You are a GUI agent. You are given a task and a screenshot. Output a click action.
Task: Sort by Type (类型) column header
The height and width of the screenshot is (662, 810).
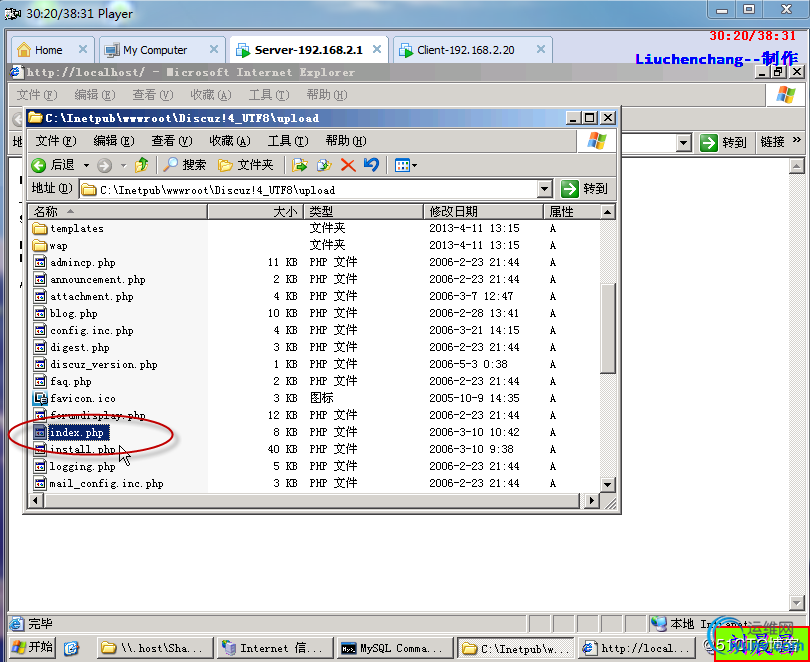point(364,212)
